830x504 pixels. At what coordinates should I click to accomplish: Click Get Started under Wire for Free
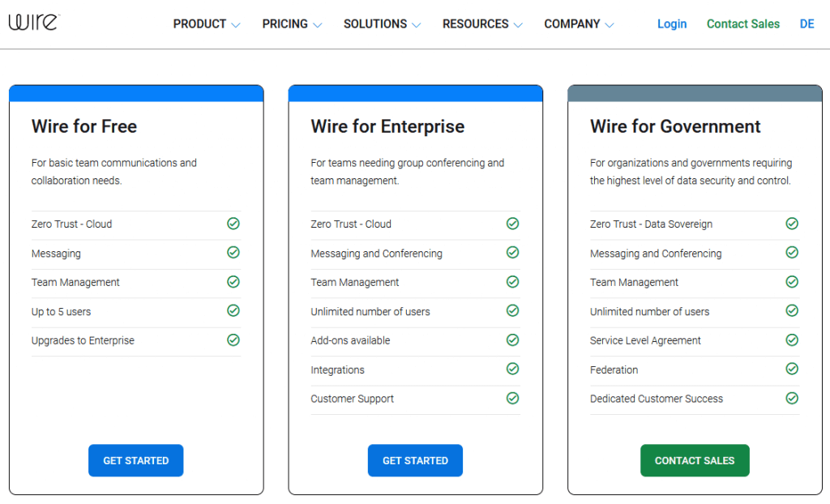[135, 460]
